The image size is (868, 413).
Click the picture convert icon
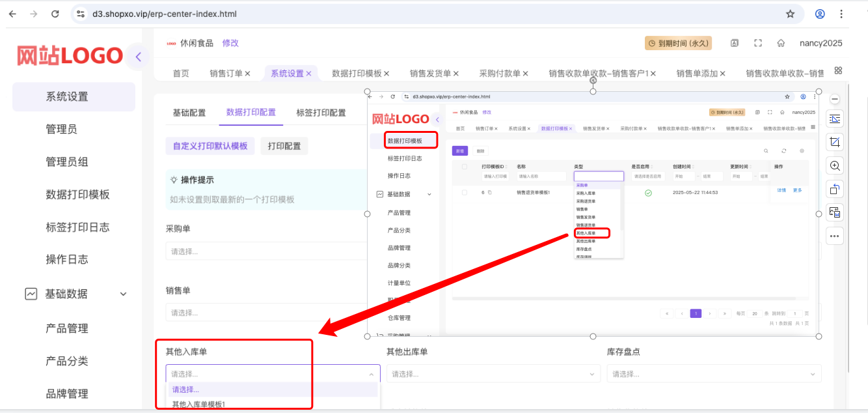[x=835, y=212]
